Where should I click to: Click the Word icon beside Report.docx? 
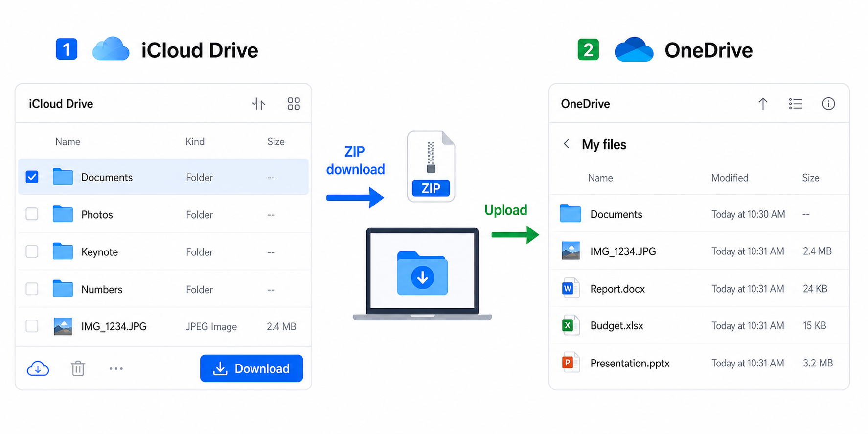[x=571, y=288]
